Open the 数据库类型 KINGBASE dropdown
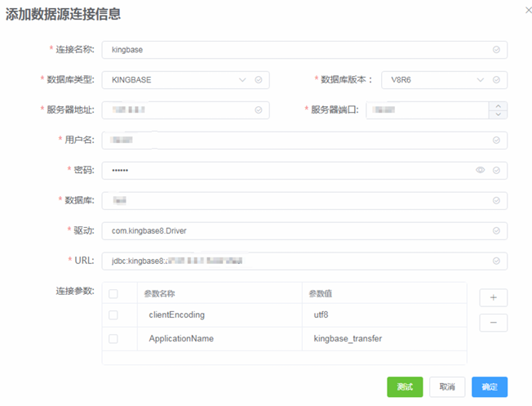 (185, 80)
